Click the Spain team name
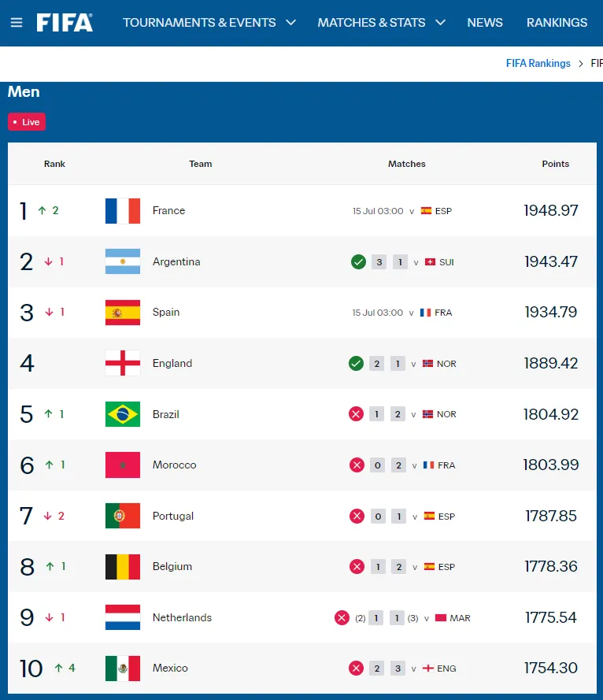This screenshot has height=700, width=603. coord(166,312)
